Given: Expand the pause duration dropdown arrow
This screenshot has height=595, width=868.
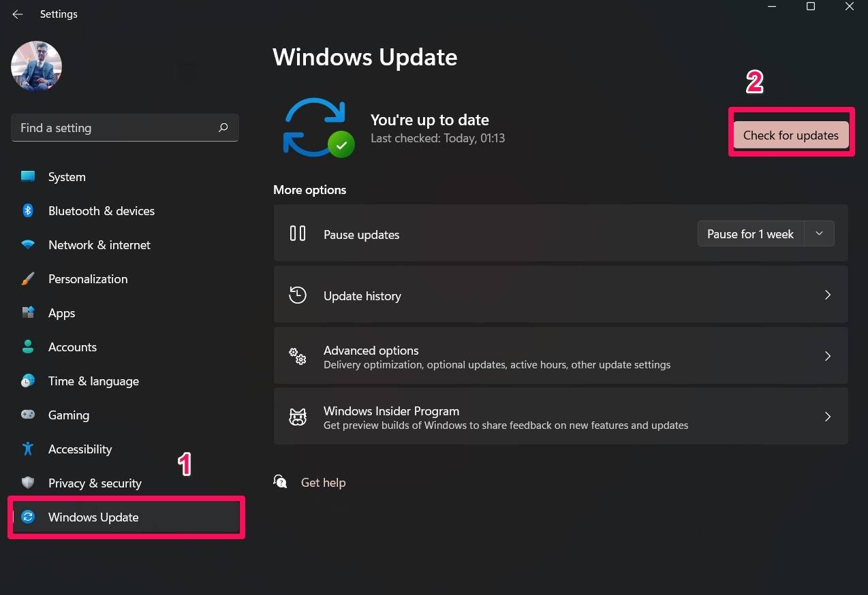Looking at the screenshot, I should (820, 234).
